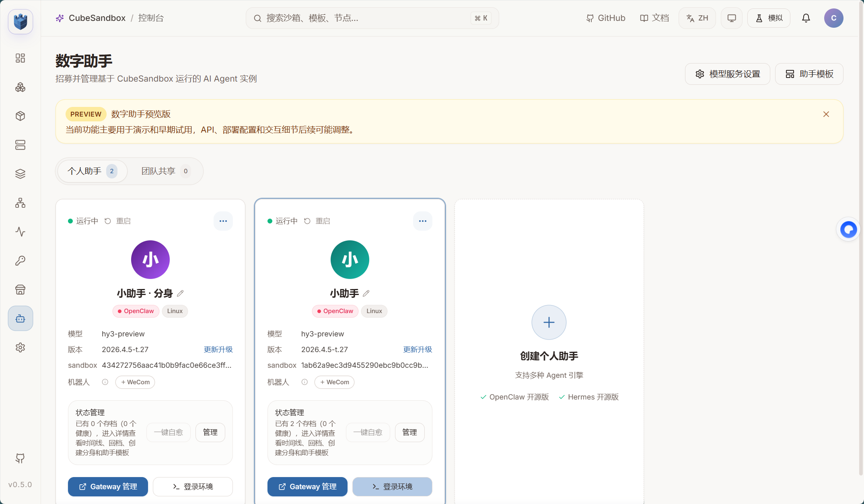Viewport: 864px width, 504px height.
Task: Open the stacked cubes sidebar icon
Action: [x=20, y=87]
